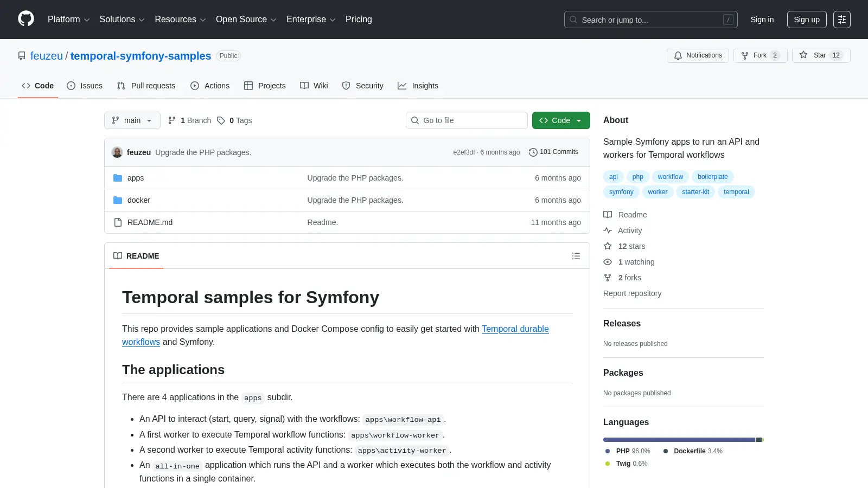Click the Sign up button
Viewport: 868px width, 488px height.
[x=807, y=20]
